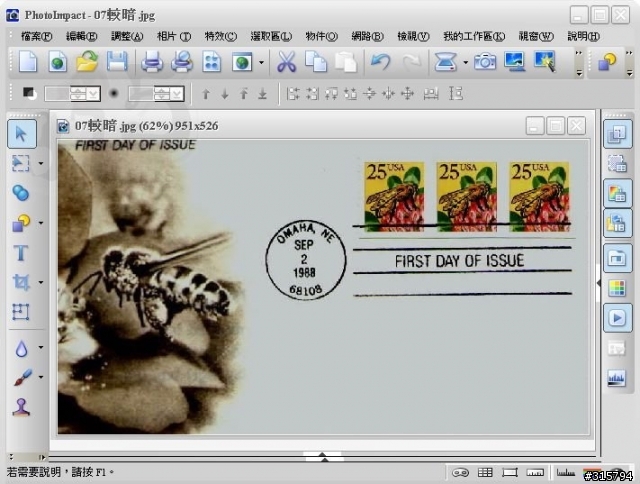Select the Paintbrush tool

22,377
